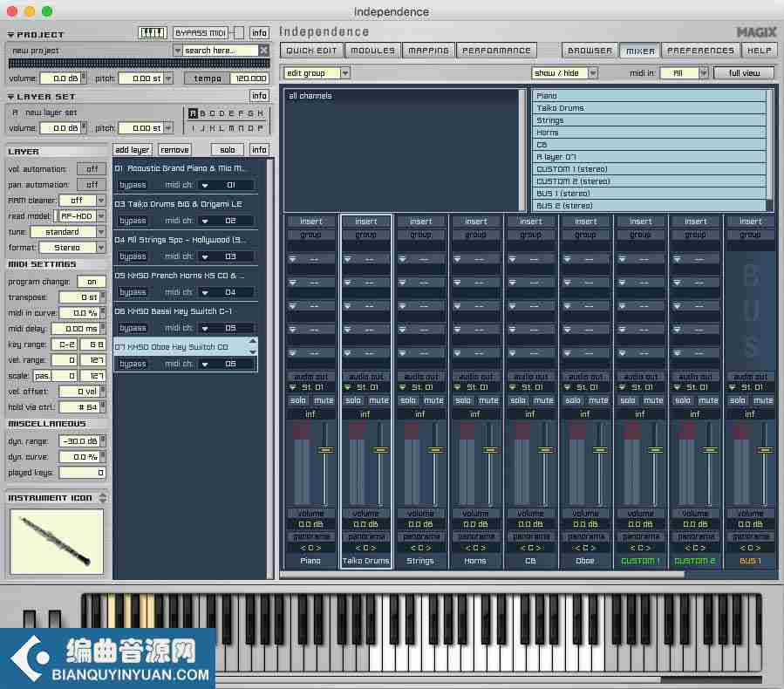Click the remove layer button
Screen dimensions: 784x689
174,149
